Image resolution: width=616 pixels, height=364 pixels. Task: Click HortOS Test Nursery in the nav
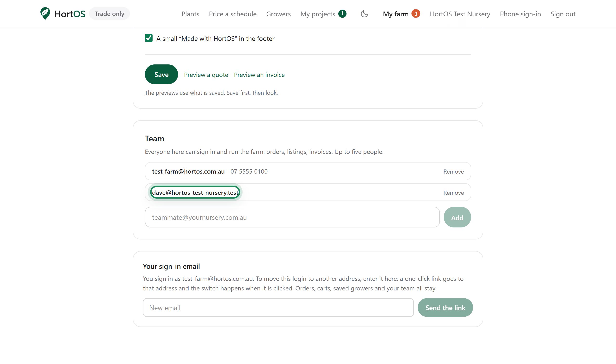(x=460, y=14)
